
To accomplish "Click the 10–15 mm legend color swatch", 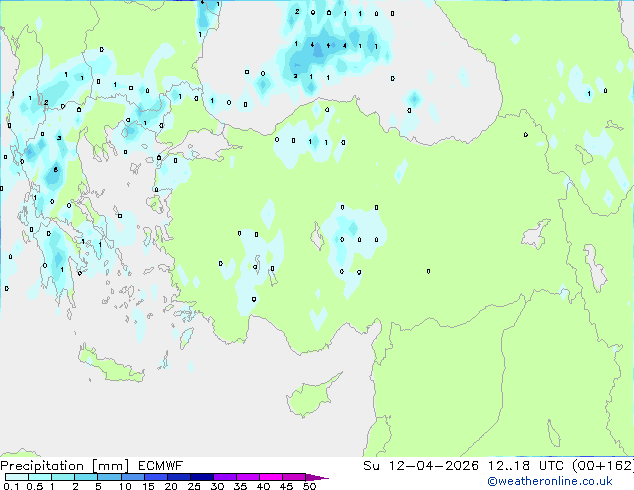I will click(x=133, y=477).
